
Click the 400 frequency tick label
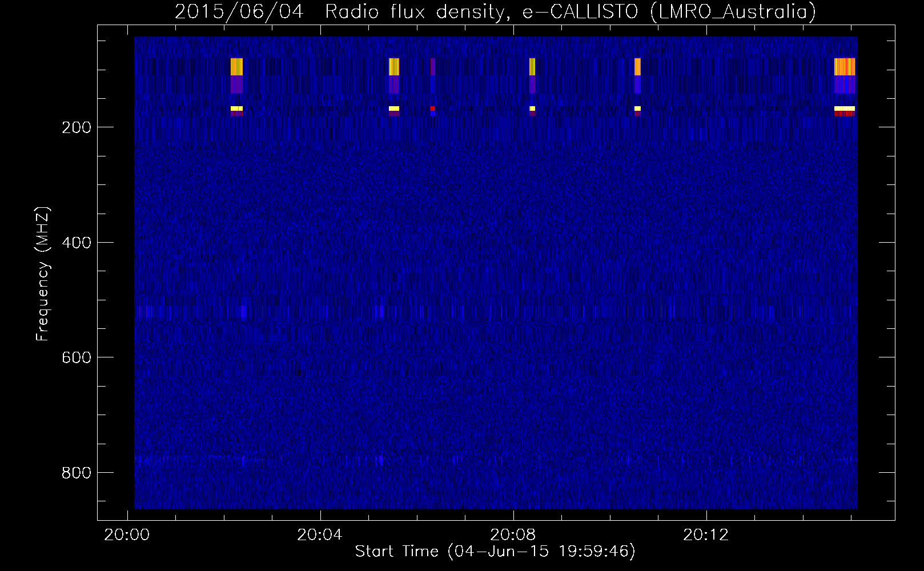coord(77,243)
